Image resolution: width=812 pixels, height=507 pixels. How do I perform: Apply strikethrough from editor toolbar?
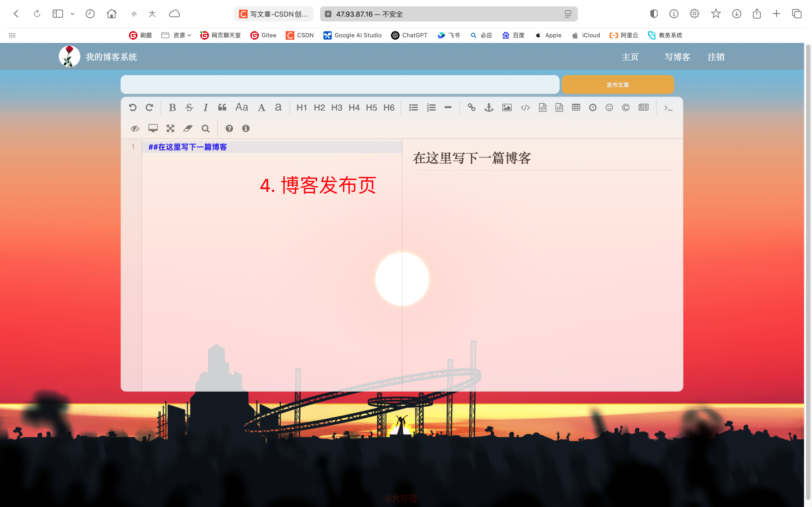(189, 108)
